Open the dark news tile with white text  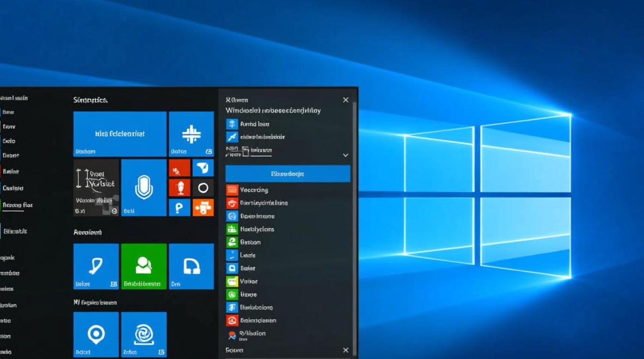pyautogui.click(x=96, y=188)
